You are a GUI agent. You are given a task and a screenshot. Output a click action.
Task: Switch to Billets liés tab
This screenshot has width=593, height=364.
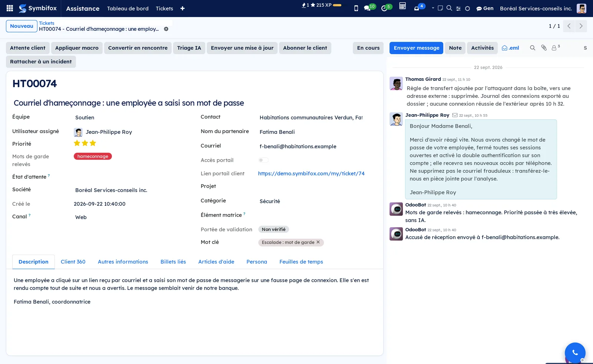point(173,262)
